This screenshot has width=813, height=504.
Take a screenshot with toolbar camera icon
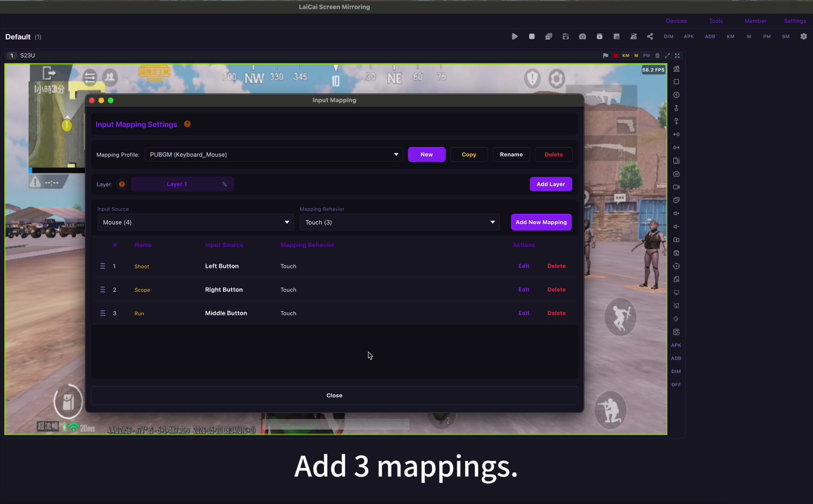[582, 36]
